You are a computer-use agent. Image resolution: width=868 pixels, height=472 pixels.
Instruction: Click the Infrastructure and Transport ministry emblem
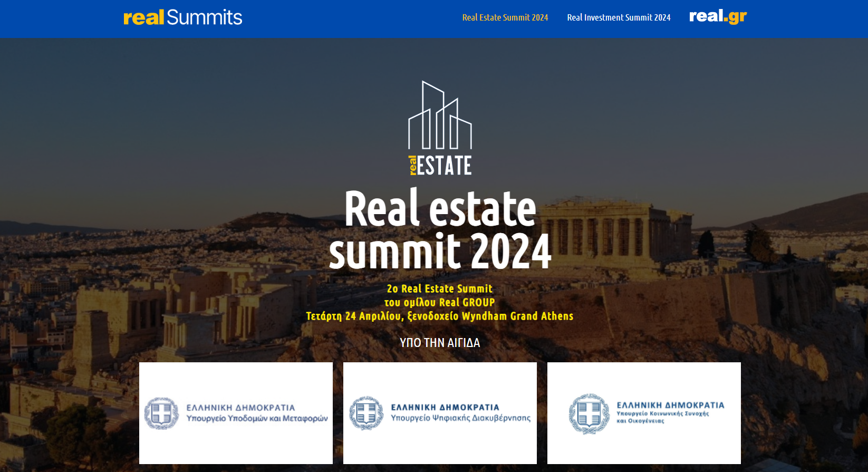click(x=161, y=413)
